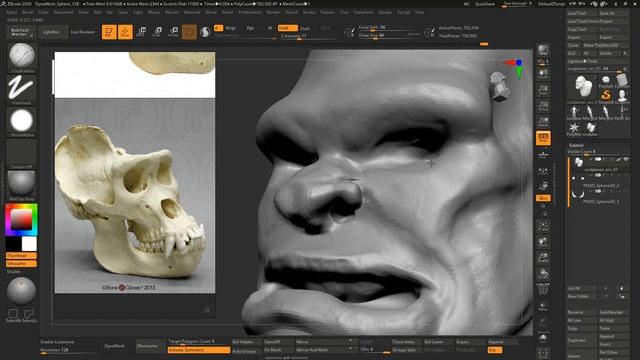Toggle Activate Symmetry button
Viewport: 640px width, 360px height.
point(199,350)
